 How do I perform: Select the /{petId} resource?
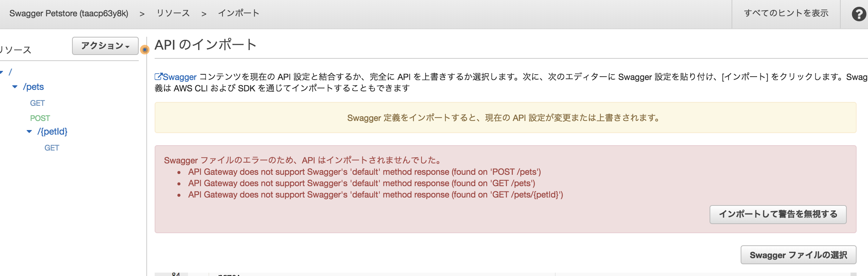click(x=52, y=132)
